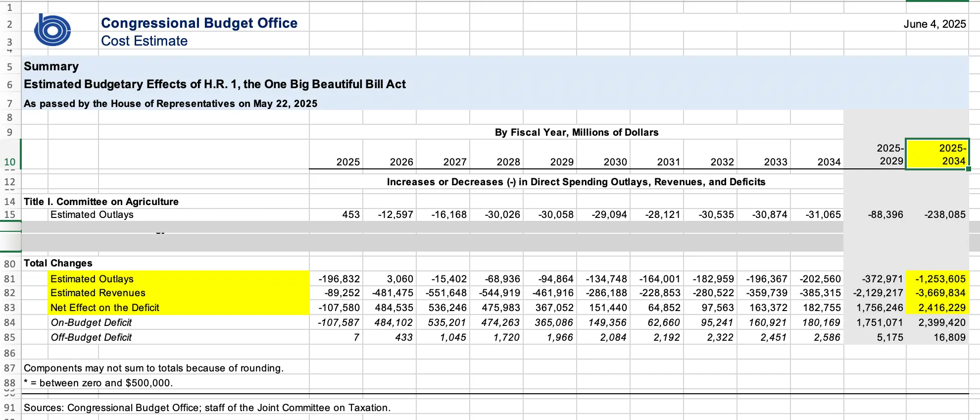Select 'Increases or Decreases (-) in Direct Spending' cell
Viewport: 980px width, 420px height.
coord(576,182)
